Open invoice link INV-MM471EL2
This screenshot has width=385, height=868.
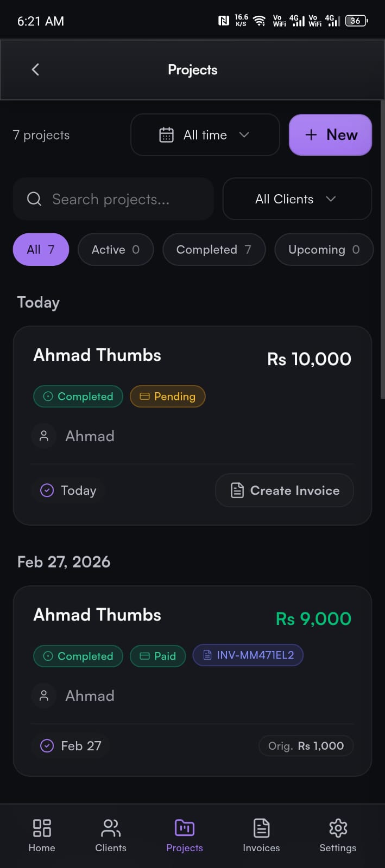(248, 655)
